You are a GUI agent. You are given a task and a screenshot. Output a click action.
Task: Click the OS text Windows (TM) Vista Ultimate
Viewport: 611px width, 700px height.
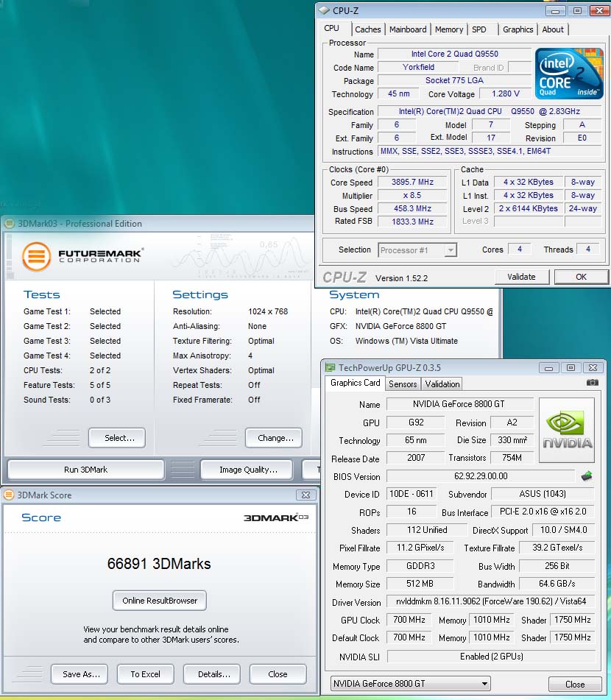[x=406, y=341]
